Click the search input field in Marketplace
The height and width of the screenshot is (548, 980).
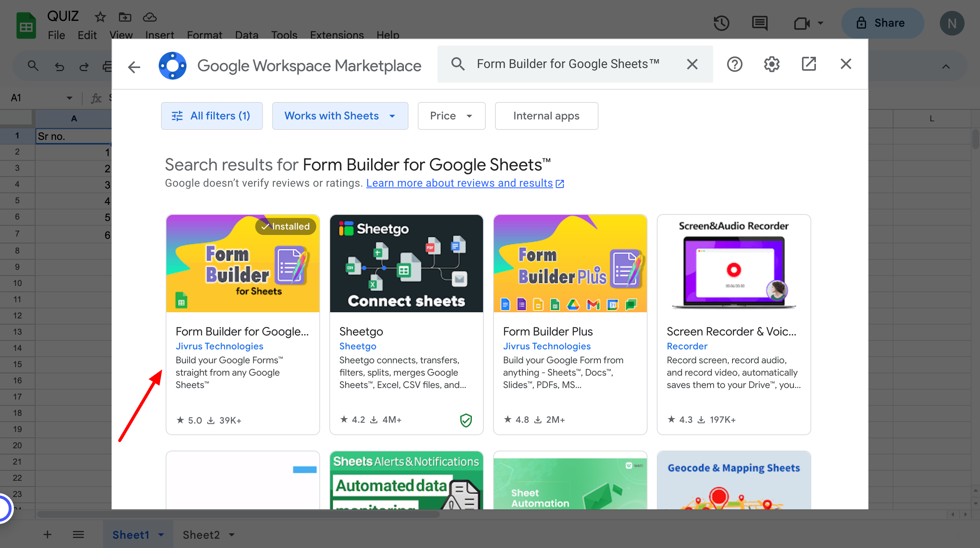[575, 64]
